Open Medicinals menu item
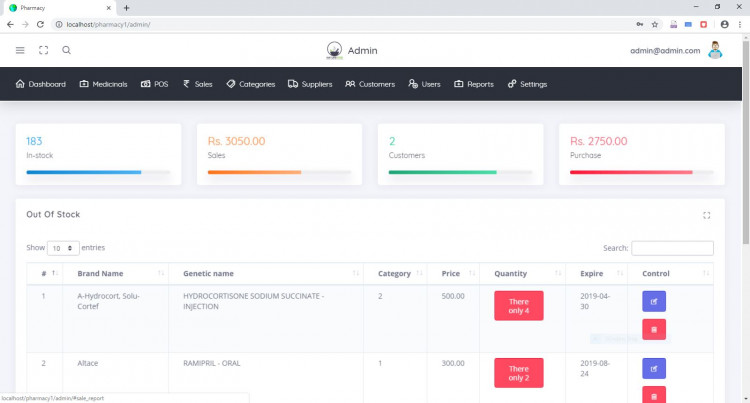Image resolution: width=750 pixels, height=403 pixels. click(103, 84)
